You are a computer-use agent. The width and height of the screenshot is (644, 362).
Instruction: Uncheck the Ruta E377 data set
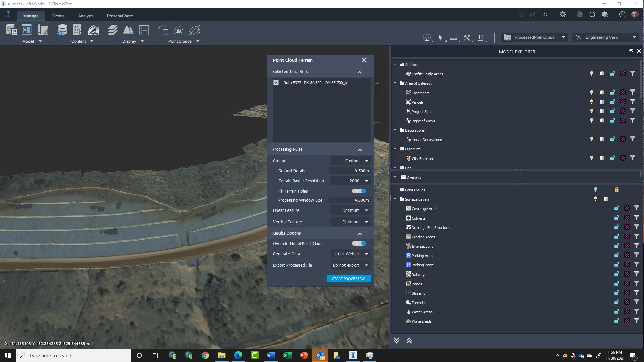276,82
